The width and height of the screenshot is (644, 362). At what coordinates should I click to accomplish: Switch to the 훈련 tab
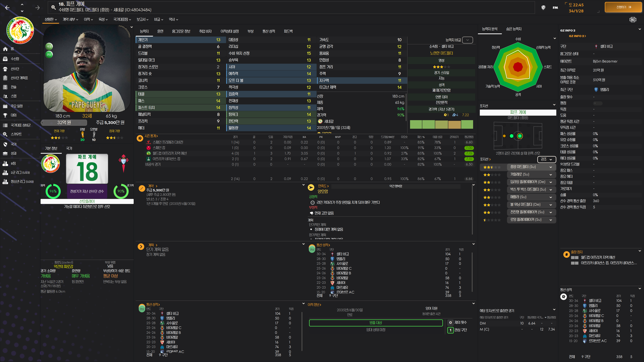[x=160, y=31]
